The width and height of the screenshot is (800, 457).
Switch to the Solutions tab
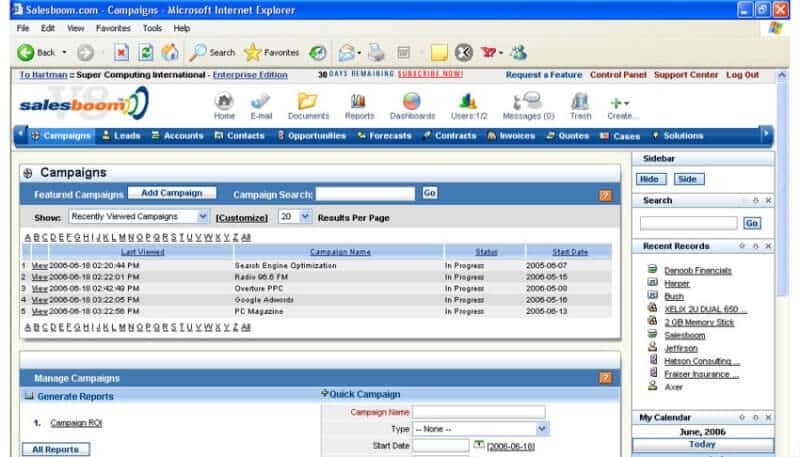pos(678,136)
